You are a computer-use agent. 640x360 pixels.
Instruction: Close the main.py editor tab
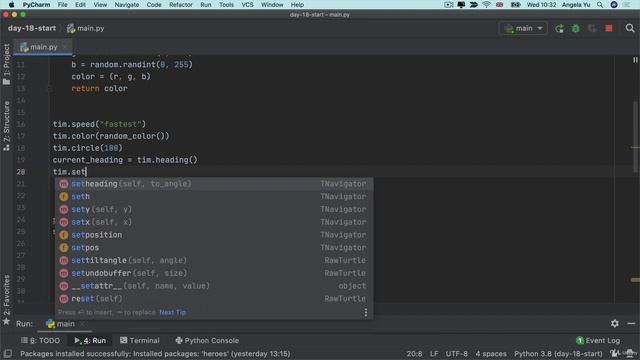coord(65,47)
